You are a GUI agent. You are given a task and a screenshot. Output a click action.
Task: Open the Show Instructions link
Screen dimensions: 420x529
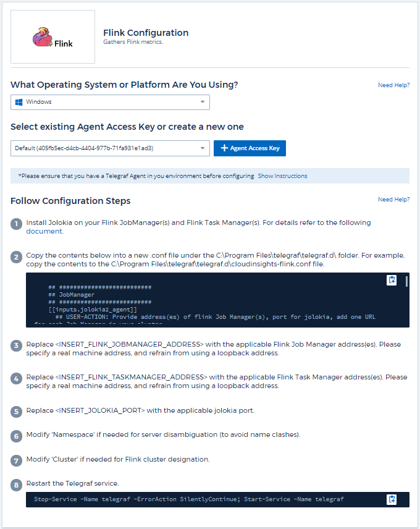(282, 176)
